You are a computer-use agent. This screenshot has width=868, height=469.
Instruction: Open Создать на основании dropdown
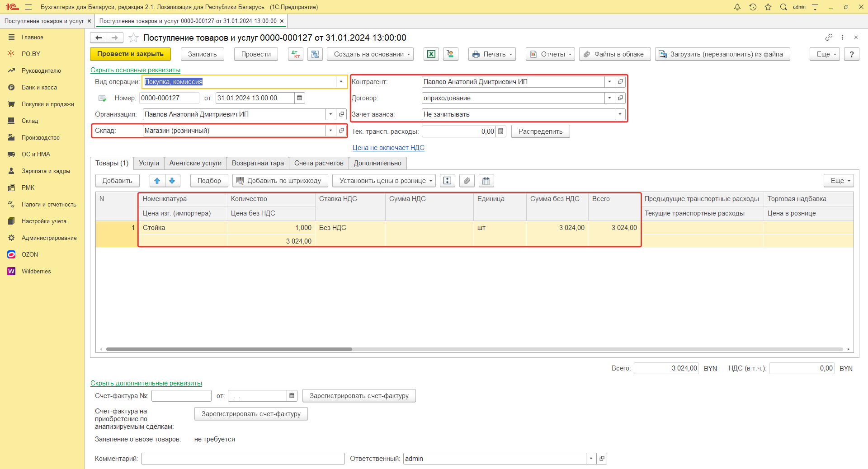(x=370, y=54)
